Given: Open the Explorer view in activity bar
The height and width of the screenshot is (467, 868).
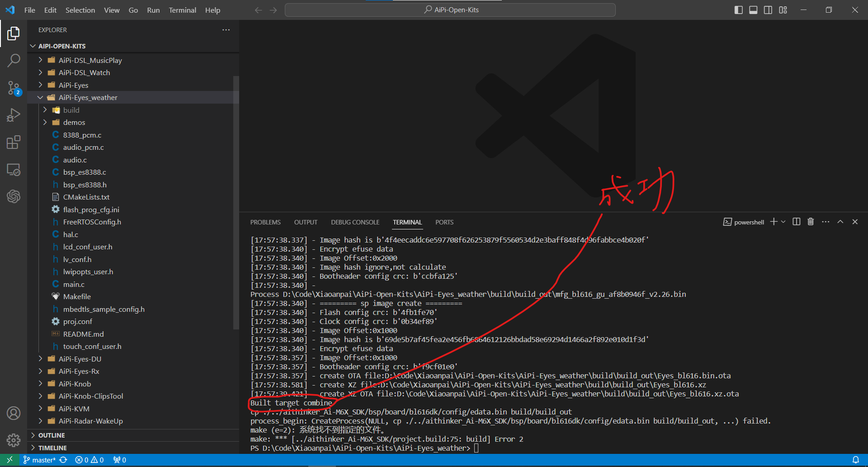Looking at the screenshot, I should (14, 33).
